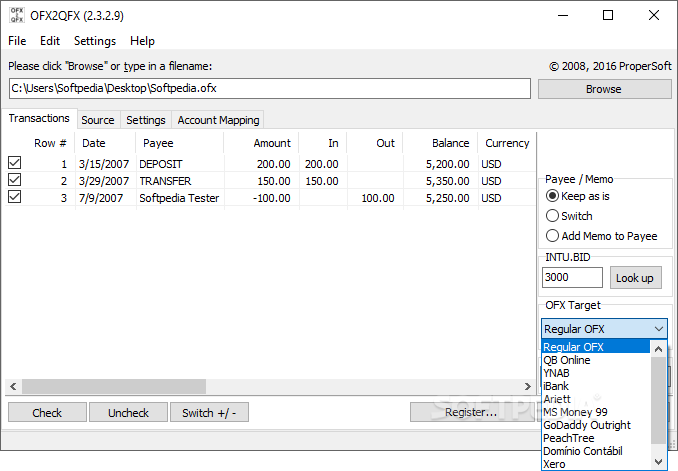This screenshot has height=471, width=678.
Task: Click into the filename path field
Action: tap(270, 89)
